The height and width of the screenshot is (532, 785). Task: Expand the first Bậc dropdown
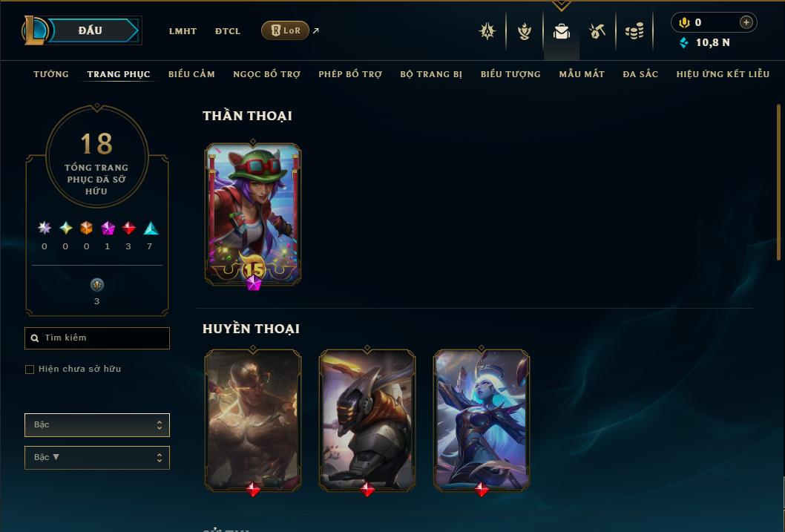97,425
